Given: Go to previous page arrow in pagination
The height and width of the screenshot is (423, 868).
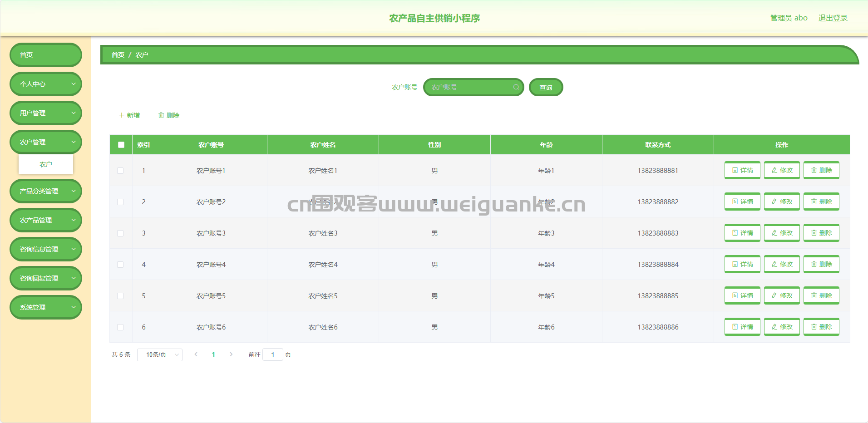Looking at the screenshot, I should (x=196, y=354).
